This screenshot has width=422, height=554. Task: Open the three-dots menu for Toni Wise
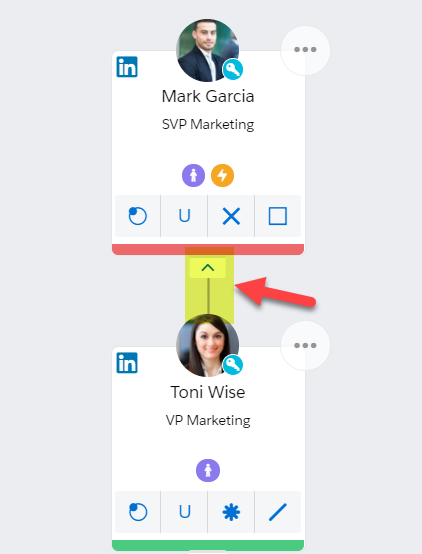click(x=305, y=346)
